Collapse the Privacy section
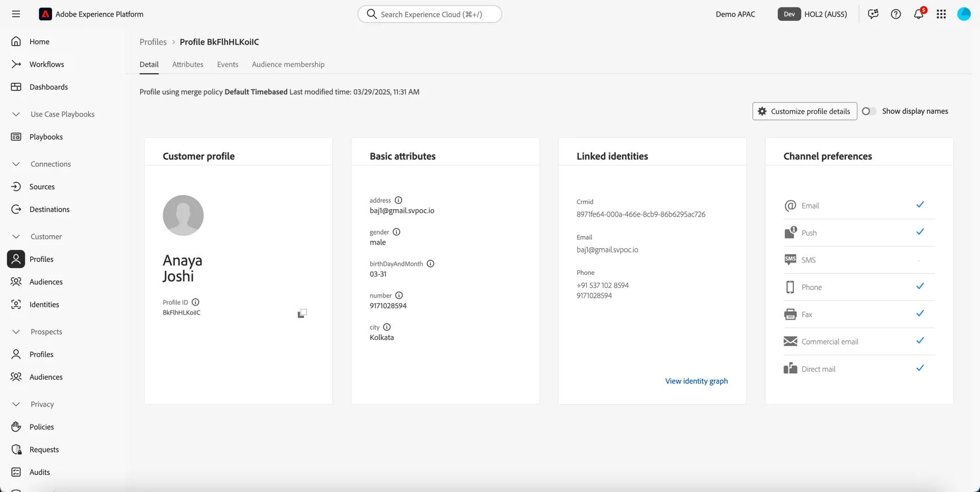The image size is (980, 492). point(16,404)
